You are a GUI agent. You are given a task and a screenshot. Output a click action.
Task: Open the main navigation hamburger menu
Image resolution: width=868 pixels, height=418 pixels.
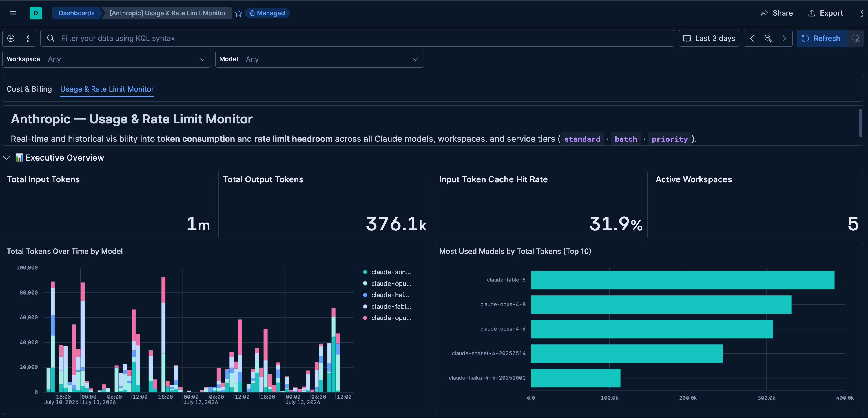pyautogui.click(x=13, y=13)
